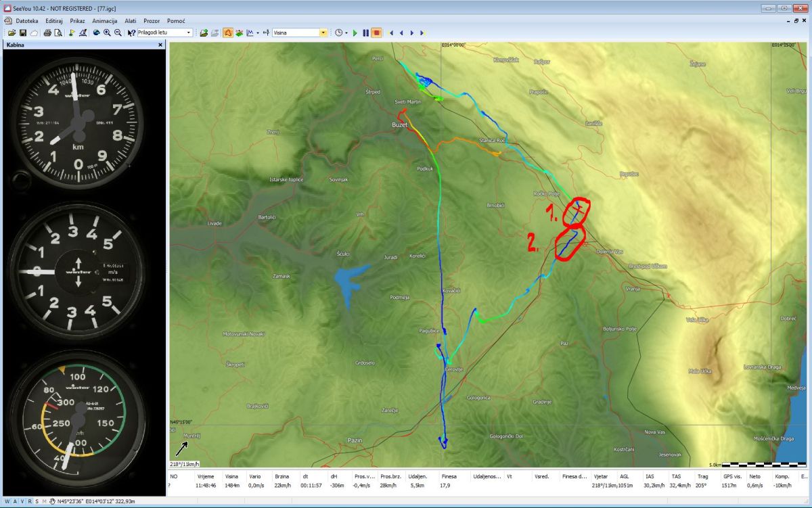
Task: Click the edit task pencil icon
Action: point(83,32)
